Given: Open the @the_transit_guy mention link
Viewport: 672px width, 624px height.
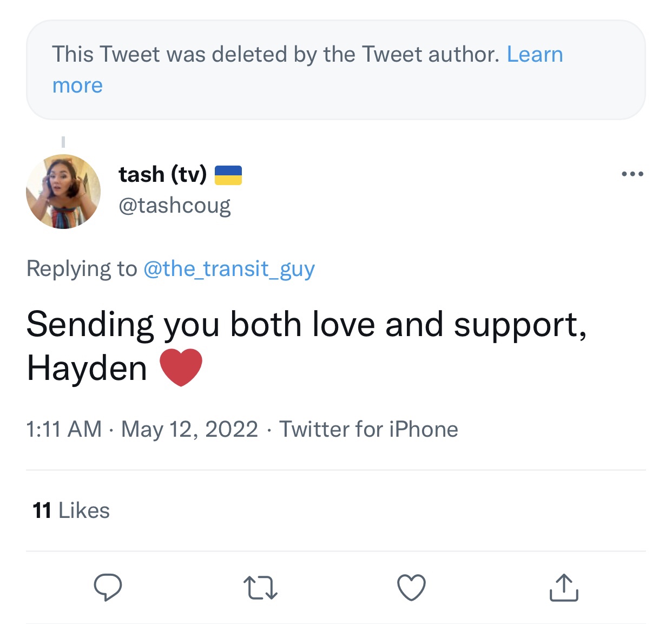Looking at the screenshot, I should (229, 268).
